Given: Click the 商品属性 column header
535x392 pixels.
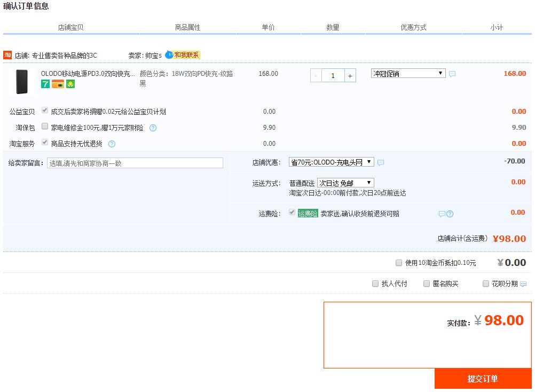Looking at the screenshot, I should click(x=187, y=27).
